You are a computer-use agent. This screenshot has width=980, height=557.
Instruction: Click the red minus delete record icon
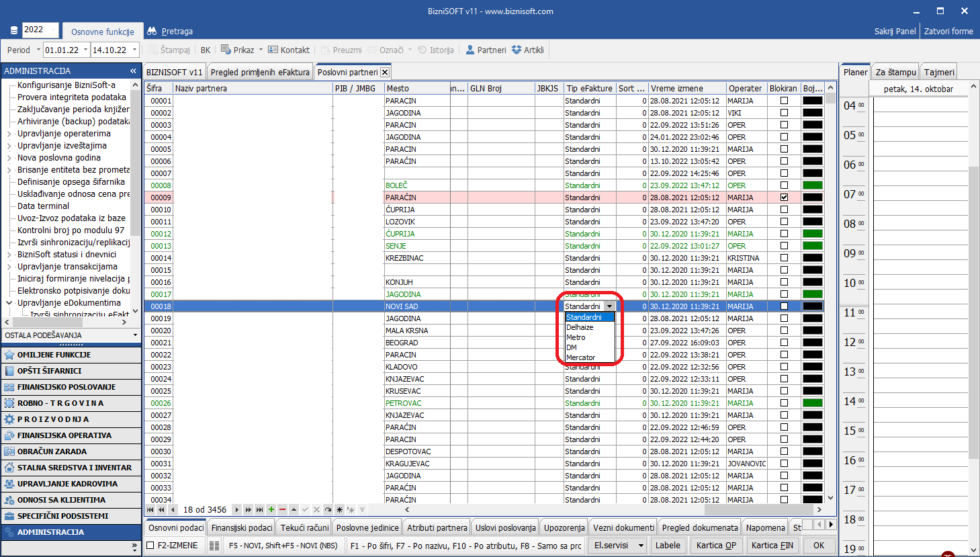point(282,510)
